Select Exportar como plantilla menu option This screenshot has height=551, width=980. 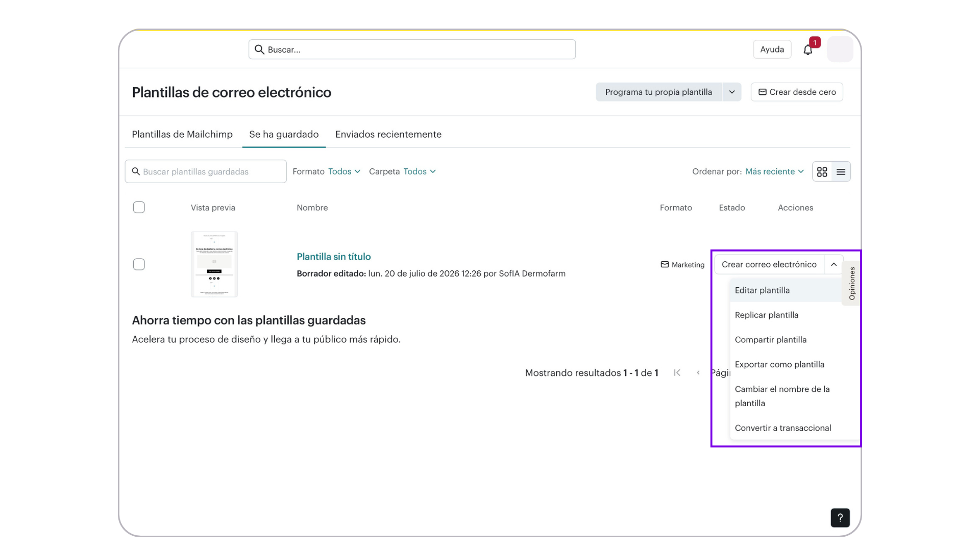click(x=795, y=364)
